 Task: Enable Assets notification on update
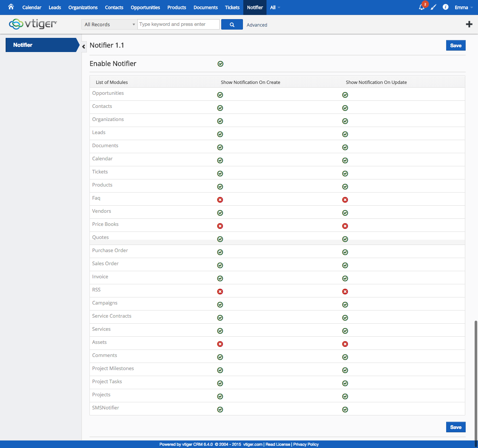pos(345,344)
